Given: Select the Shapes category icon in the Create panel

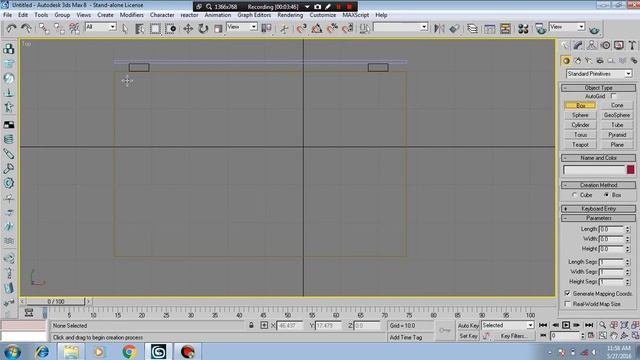Looking at the screenshot, I should [577, 61].
